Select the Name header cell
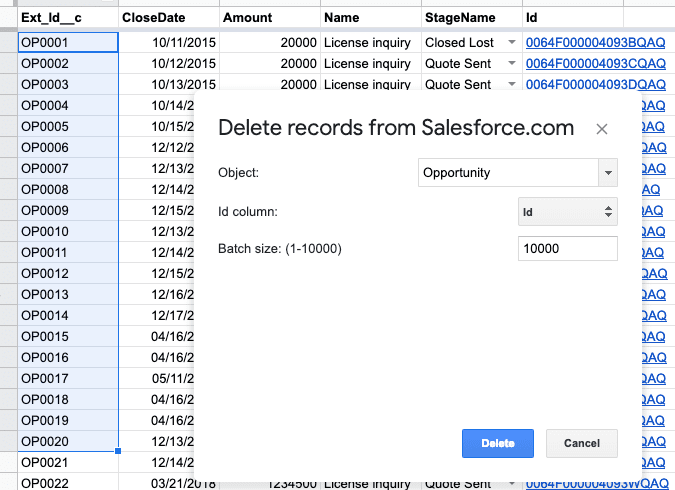675x490 pixels. point(371,18)
